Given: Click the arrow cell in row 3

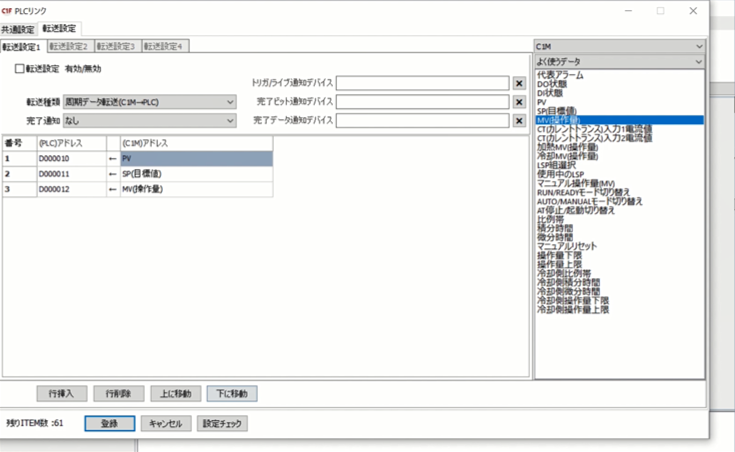Looking at the screenshot, I should coord(112,189).
